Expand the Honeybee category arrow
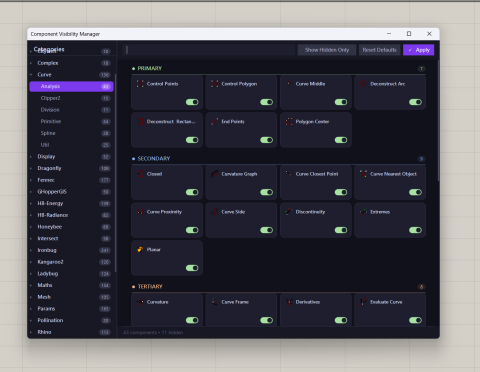 31,227
